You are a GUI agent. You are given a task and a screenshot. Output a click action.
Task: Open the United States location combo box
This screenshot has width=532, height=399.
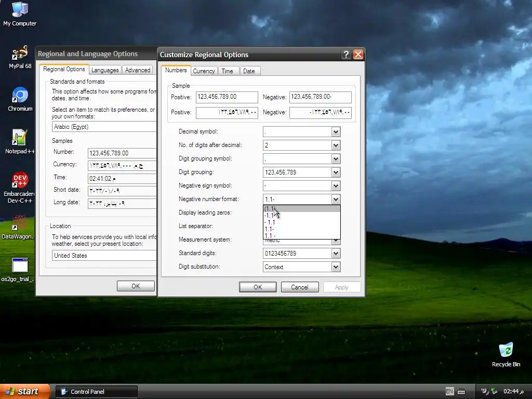coord(104,256)
